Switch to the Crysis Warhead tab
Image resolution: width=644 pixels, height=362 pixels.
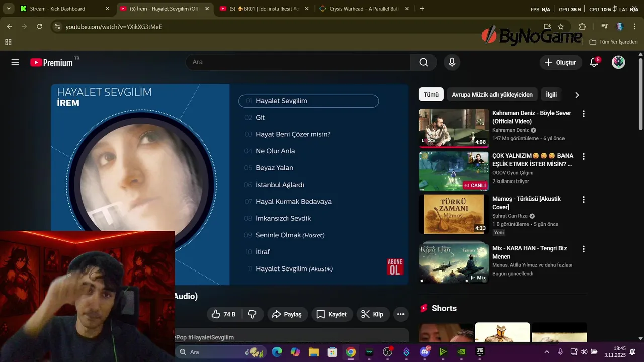(364, 9)
